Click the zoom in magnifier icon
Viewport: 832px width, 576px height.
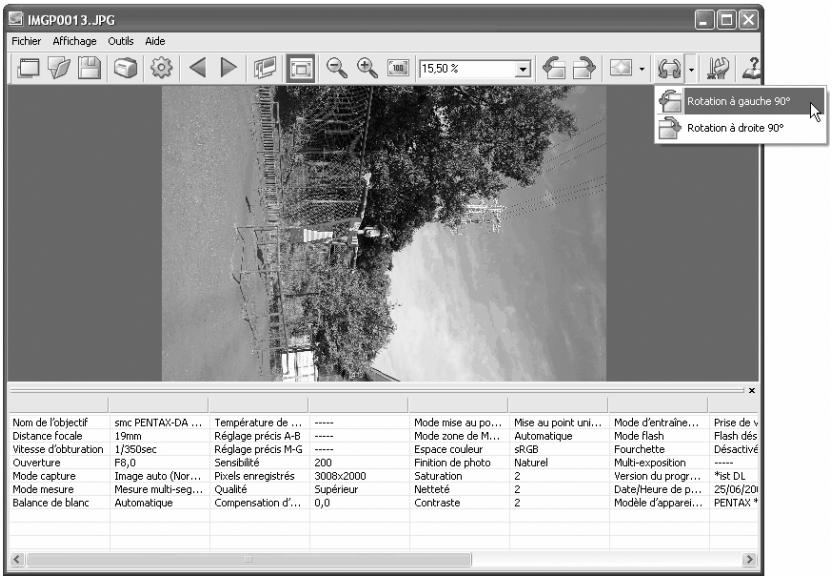[x=367, y=68]
